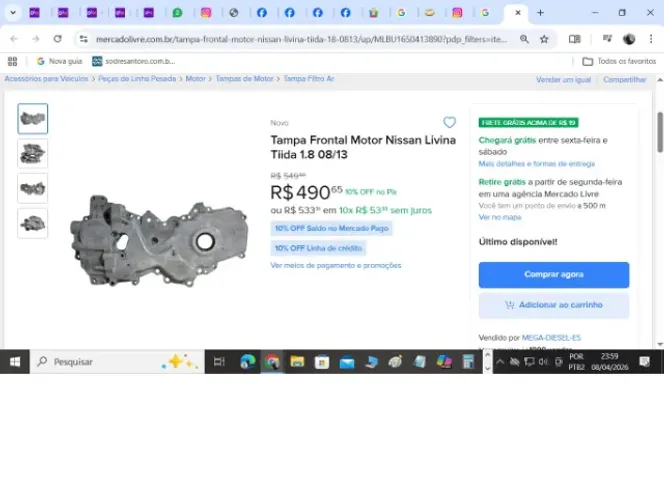Click the 10% OFF Linha de crédito tag
Viewport: 664px width, 500px height.
(x=318, y=248)
